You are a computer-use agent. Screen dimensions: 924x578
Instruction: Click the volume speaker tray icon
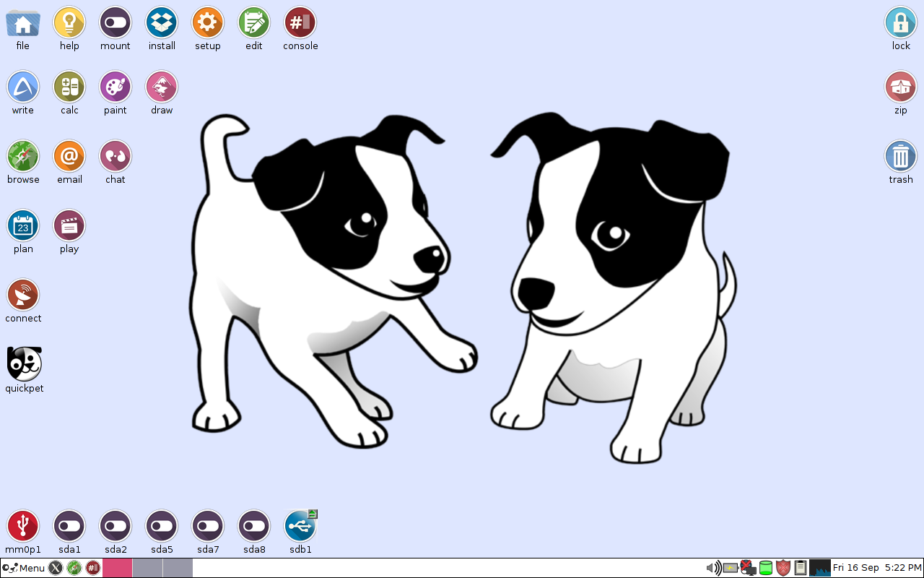coord(713,568)
